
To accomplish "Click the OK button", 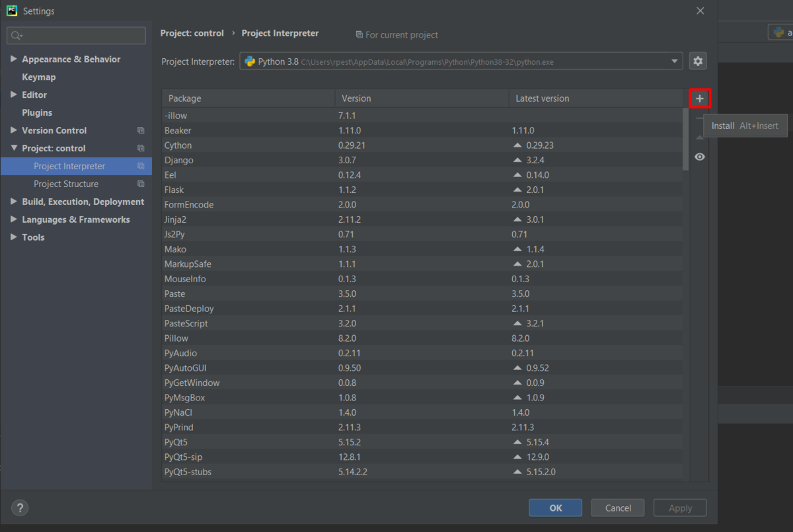I will (x=555, y=508).
